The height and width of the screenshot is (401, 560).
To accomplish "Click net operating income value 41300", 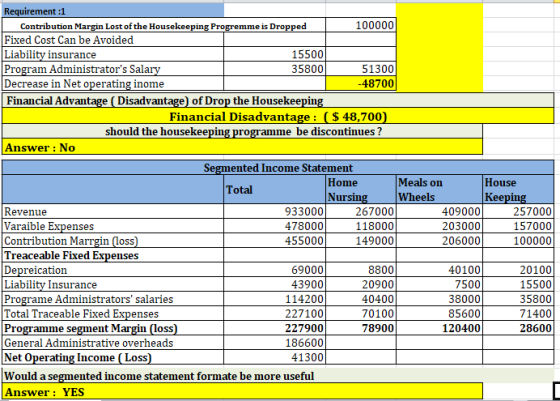I will 274,357.
